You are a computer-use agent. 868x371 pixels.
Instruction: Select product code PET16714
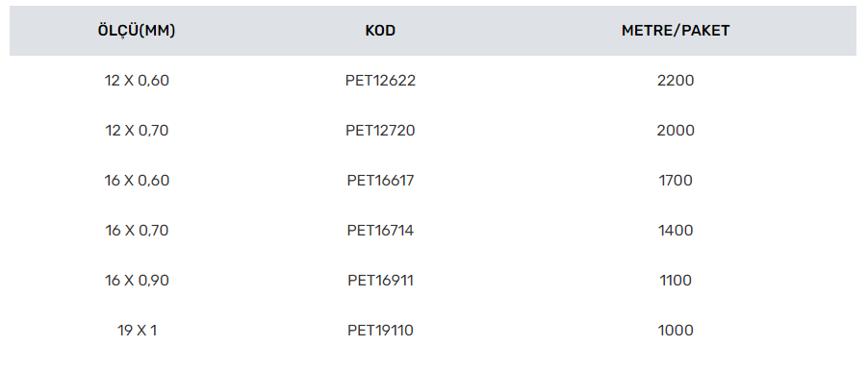click(380, 231)
